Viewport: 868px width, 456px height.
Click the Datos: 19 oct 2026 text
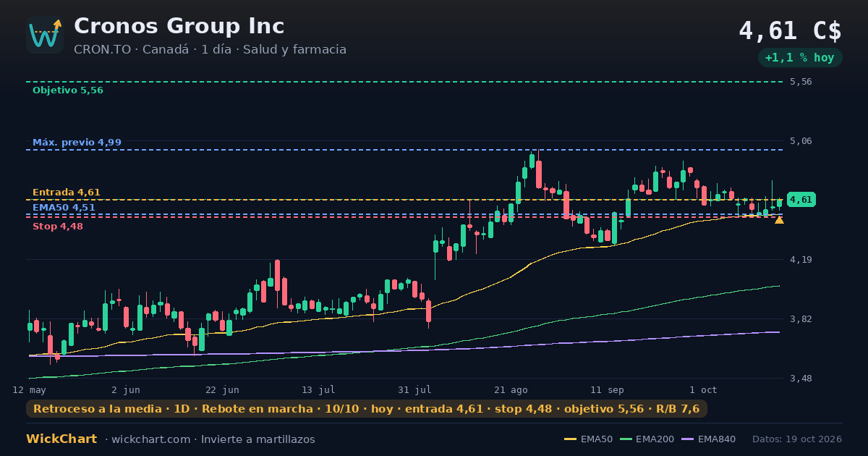[797, 439]
